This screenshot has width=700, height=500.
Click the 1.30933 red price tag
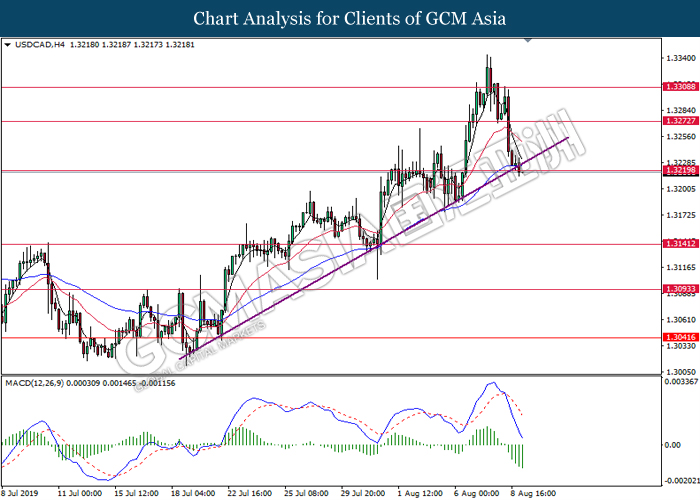(680, 289)
